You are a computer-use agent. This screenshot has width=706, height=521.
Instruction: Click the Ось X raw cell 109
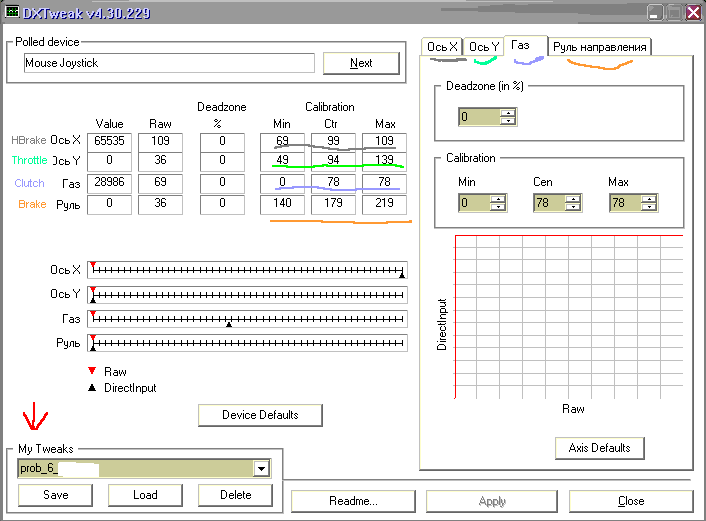click(x=160, y=141)
